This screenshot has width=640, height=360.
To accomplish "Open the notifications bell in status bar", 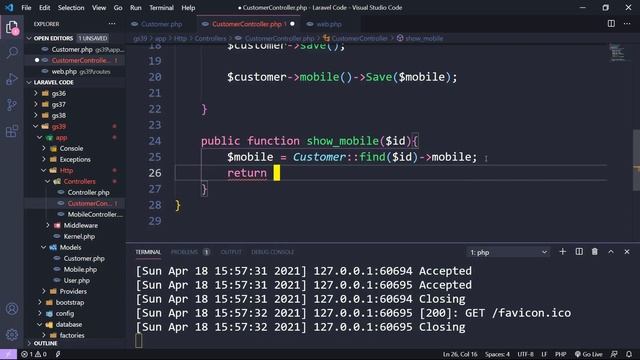I will [x=629, y=354].
